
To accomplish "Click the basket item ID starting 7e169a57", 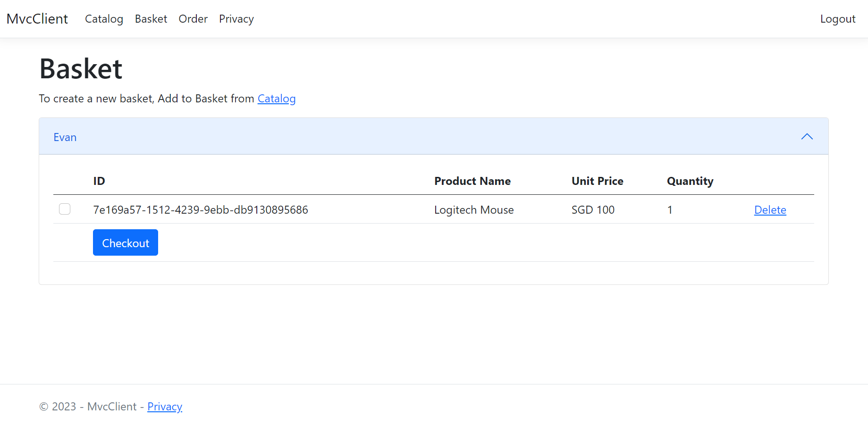I will tap(201, 210).
